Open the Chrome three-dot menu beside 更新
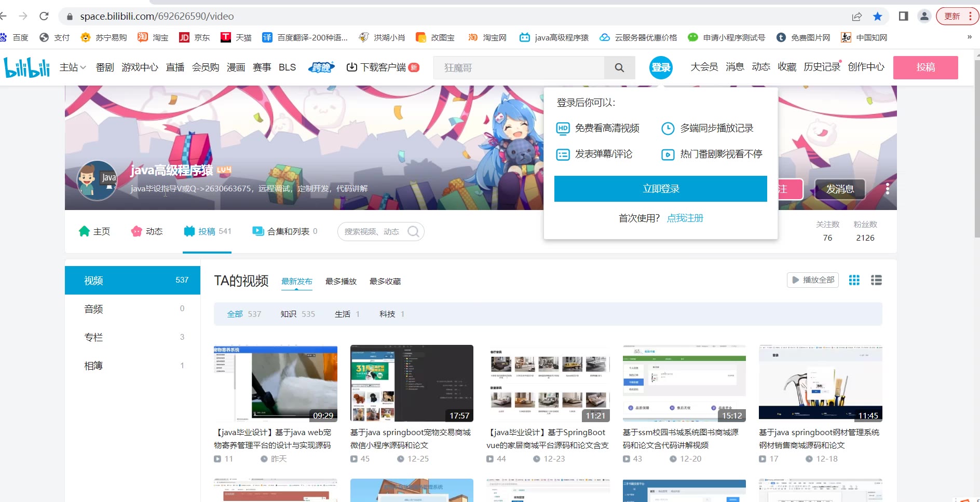This screenshot has height=502, width=980. click(x=970, y=16)
